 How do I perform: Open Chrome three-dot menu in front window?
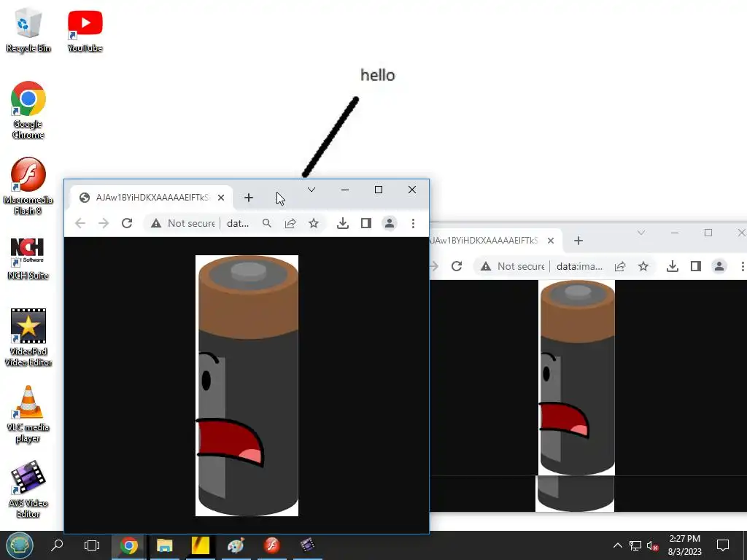click(413, 223)
